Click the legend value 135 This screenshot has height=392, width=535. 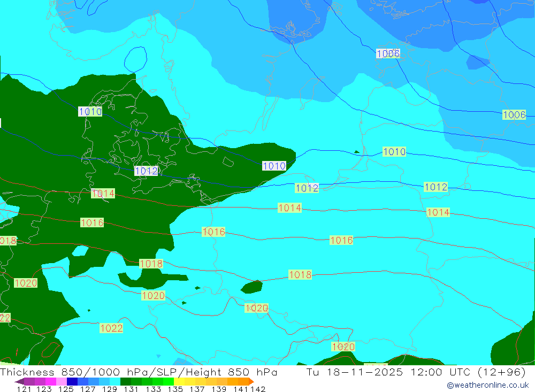click(175, 389)
